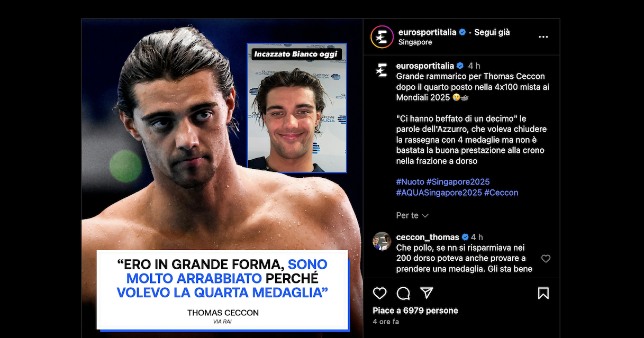
Task: Open ceccon_thomas's profile picture
Action: point(382,241)
